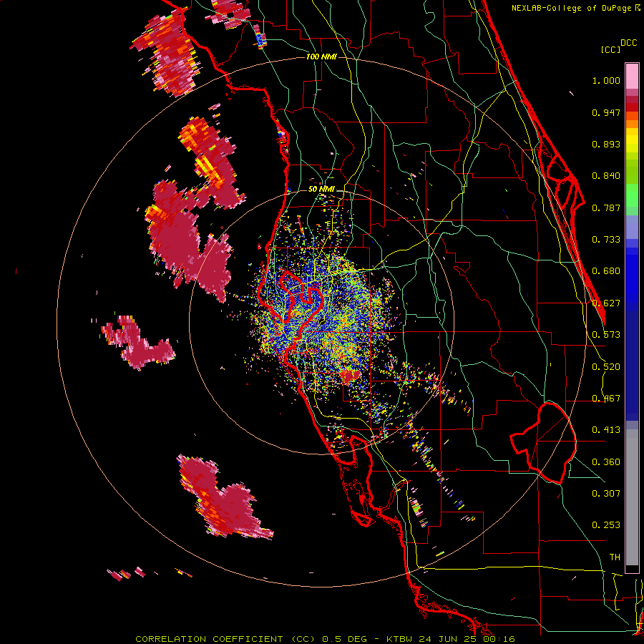Click the 0.253 scale value
Viewport: 644px width, 644px height.
[606, 525]
